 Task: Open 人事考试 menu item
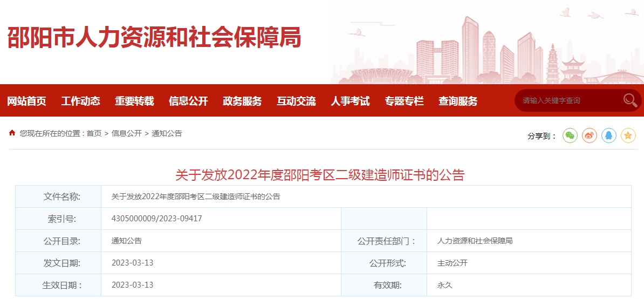click(350, 100)
